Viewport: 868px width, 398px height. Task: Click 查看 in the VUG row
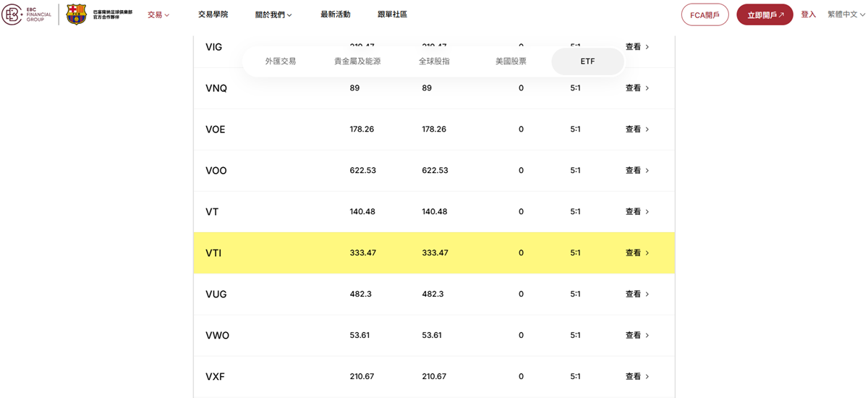tap(637, 294)
